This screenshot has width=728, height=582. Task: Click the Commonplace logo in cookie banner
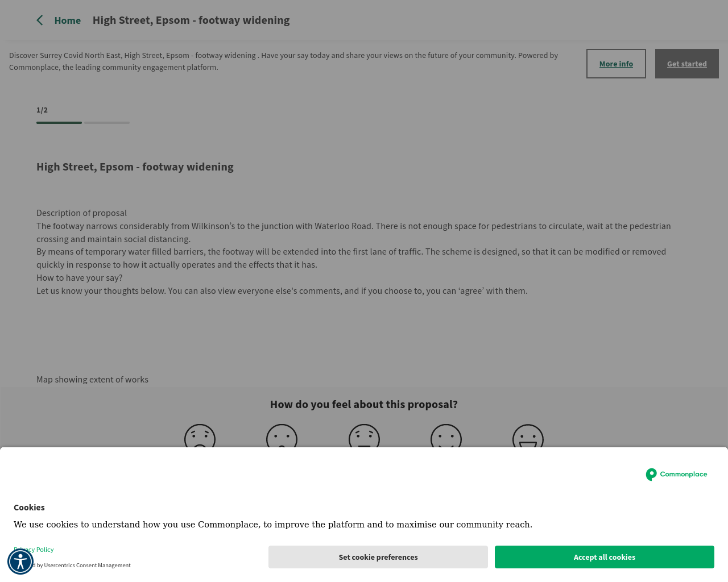click(676, 474)
